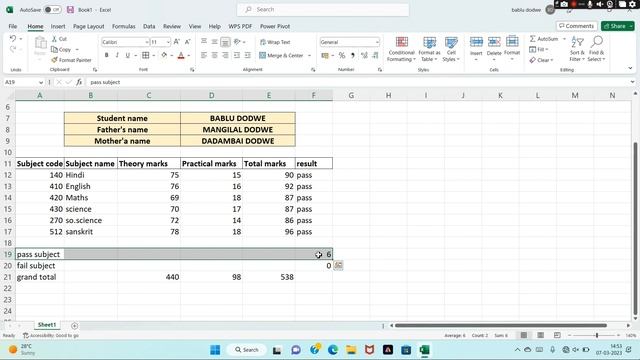Viewport: 640px width, 360px height.
Task: Toggle bold formatting
Action: (107, 55)
